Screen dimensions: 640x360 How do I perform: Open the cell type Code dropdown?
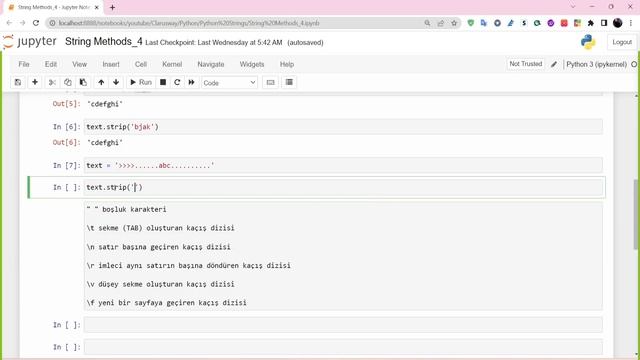[x=229, y=83]
